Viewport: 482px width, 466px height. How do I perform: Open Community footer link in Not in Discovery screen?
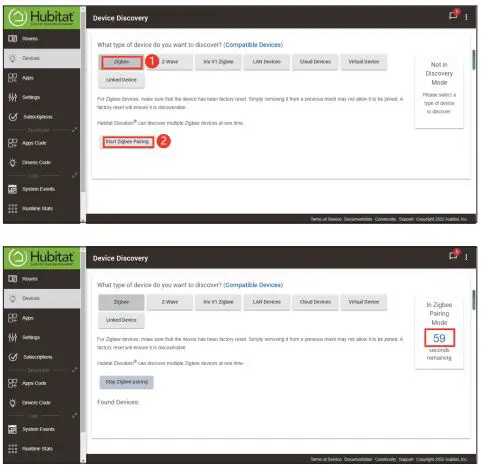tap(385, 220)
